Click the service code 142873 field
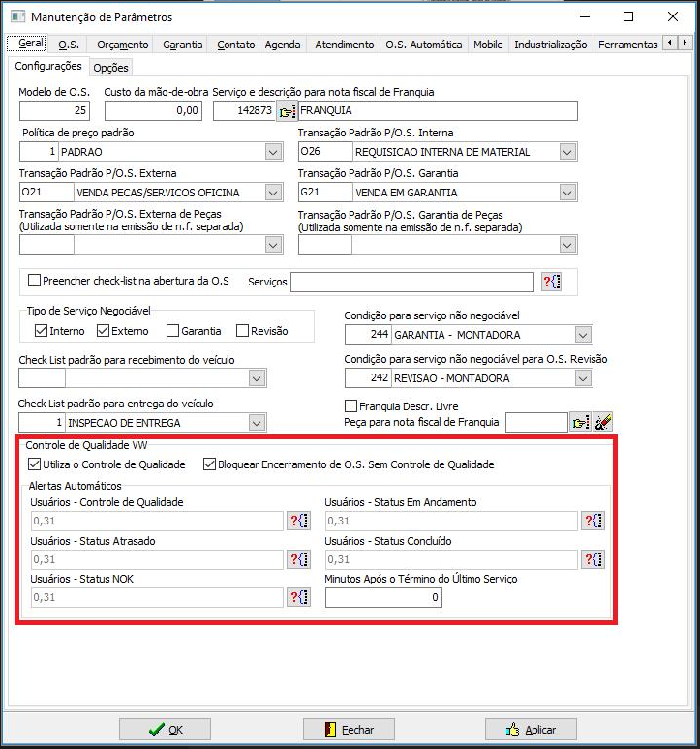Viewport: 700px width, 749px height. (x=244, y=111)
